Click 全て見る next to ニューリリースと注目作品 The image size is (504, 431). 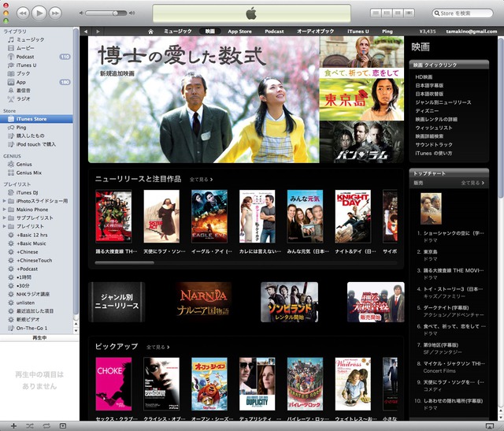201,180
